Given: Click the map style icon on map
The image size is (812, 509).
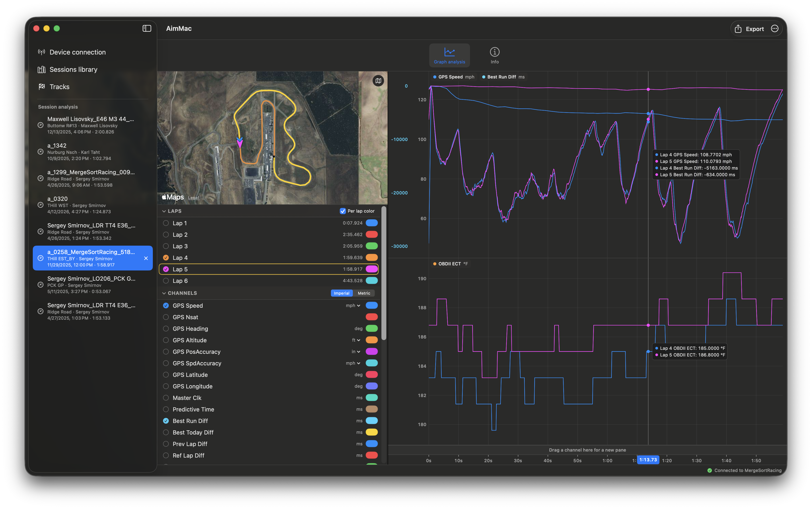Looking at the screenshot, I should click(378, 81).
